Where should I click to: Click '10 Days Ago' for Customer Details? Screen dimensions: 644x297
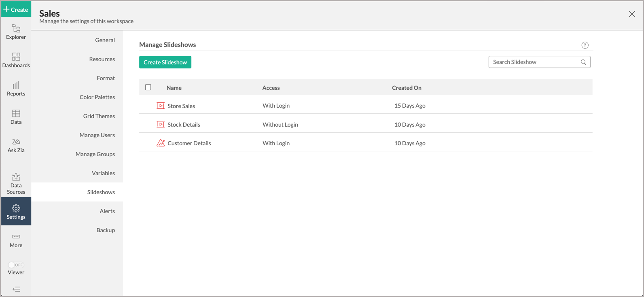410,143
